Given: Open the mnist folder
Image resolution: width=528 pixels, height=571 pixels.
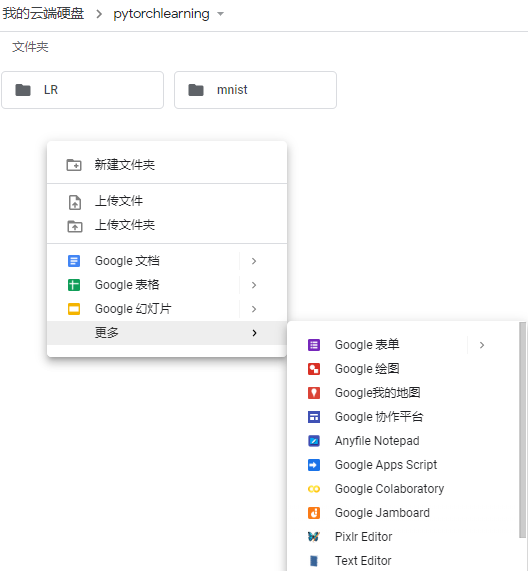Looking at the screenshot, I should click(x=256, y=90).
